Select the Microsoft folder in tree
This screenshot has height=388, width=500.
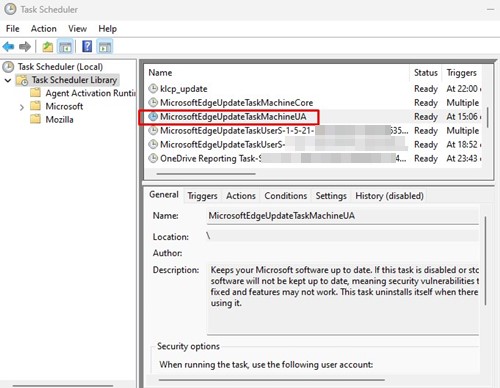(64, 106)
